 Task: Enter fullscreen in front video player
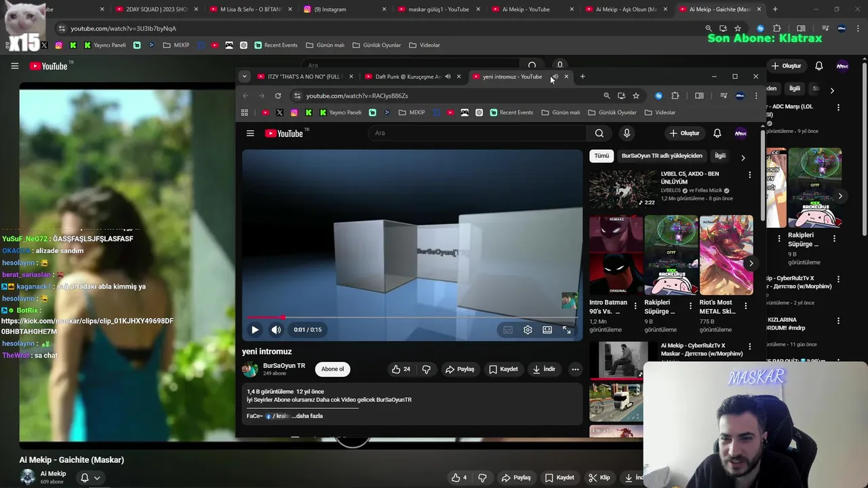pyautogui.click(x=567, y=330)
